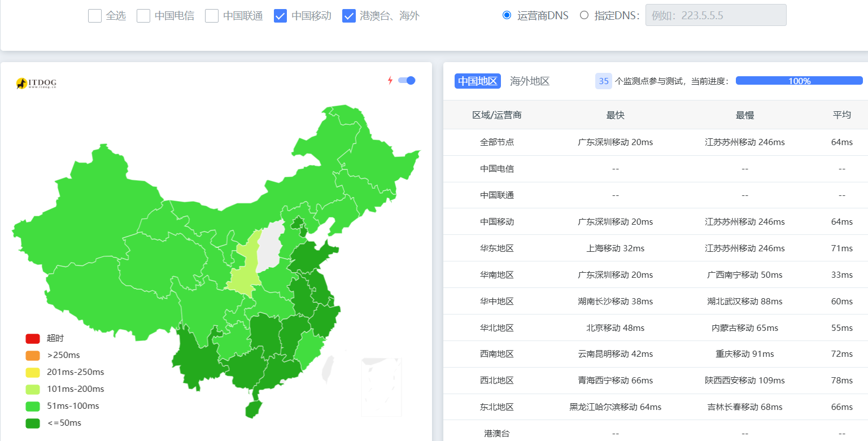Click the dark green <=50ms legend swatch

pos(33,423)
